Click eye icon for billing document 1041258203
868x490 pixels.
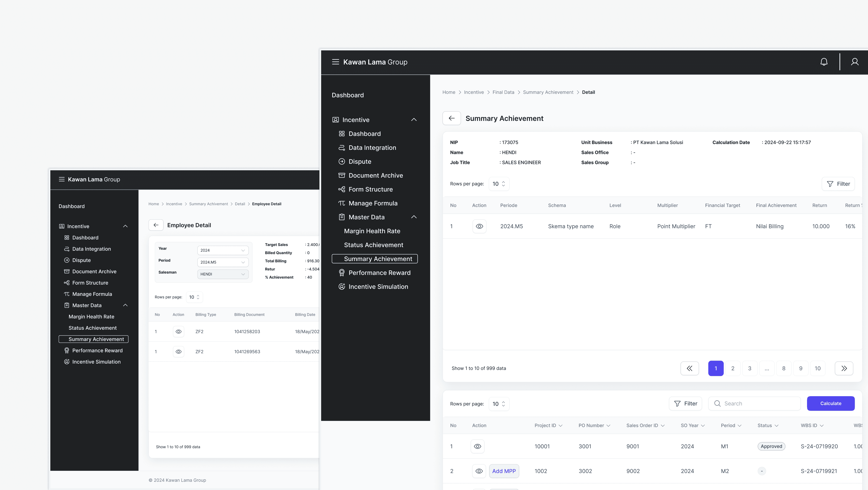pos(179,331)
